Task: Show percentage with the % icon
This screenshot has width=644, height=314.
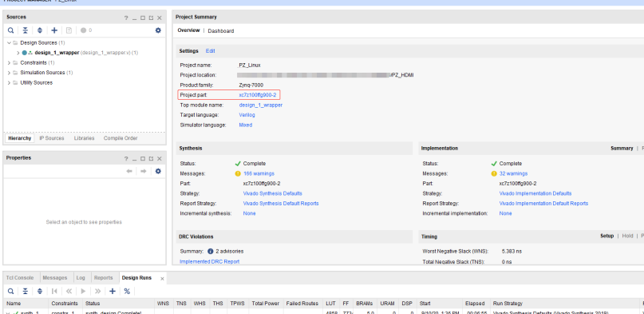Action: click(127, 291)
